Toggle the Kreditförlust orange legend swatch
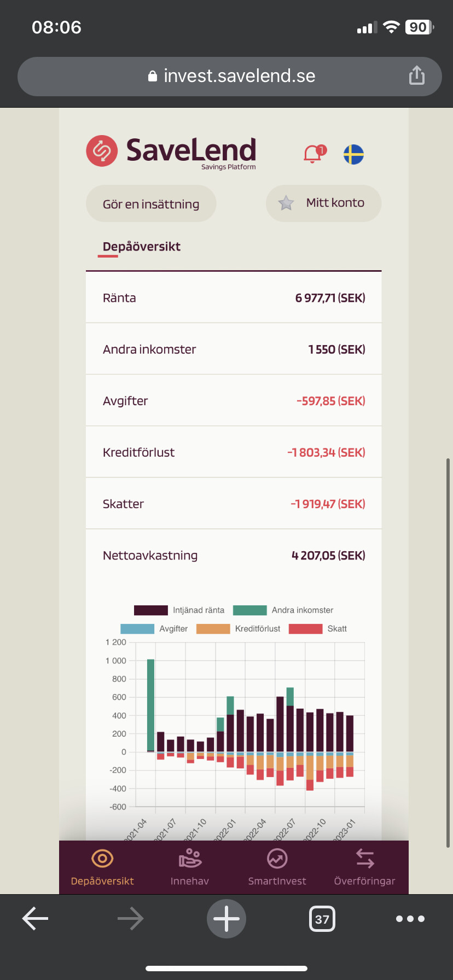The image size is (453, 980). click(213, 629)
